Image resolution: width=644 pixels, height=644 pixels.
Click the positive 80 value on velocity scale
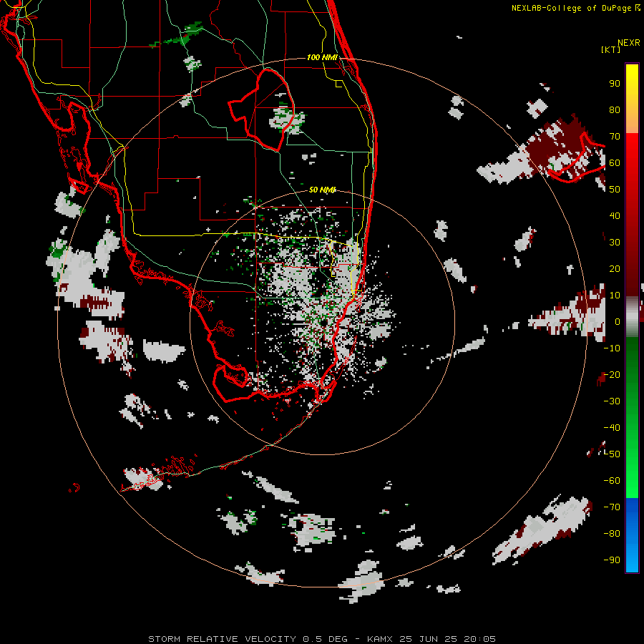(615, 109)
